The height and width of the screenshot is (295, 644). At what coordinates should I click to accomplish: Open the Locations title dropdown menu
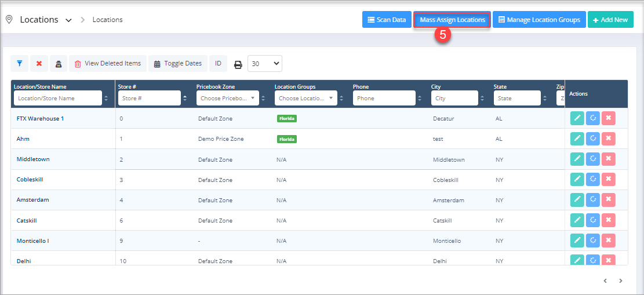pos(68,20)
